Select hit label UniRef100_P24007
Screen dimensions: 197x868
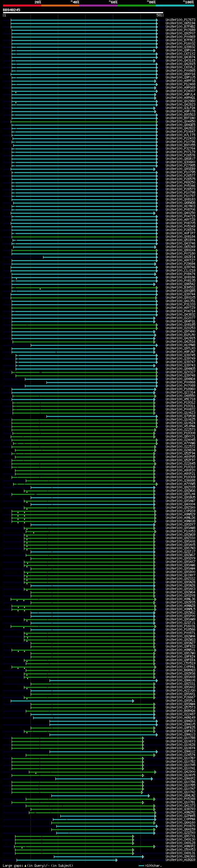pyautogui.click(x=180, y=91)
